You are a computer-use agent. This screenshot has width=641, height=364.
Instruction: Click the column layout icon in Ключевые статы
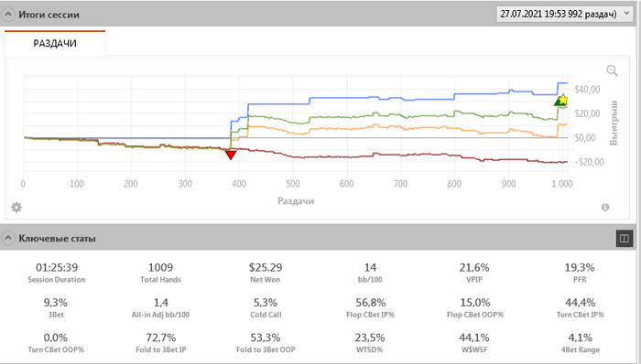tap(625, 239)
